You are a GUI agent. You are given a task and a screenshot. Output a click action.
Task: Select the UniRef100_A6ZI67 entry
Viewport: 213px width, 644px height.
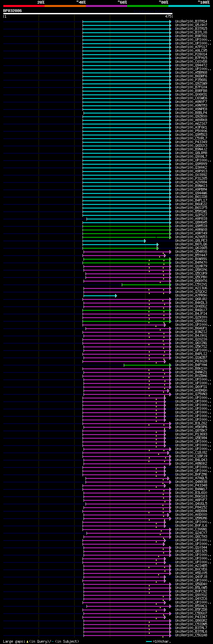point(191,124)
